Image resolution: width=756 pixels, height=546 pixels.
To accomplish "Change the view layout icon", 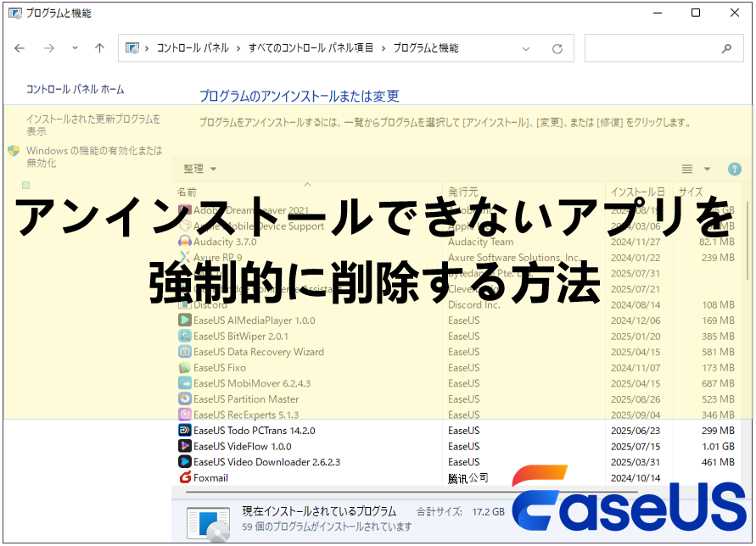I will [x=687, y=169].
